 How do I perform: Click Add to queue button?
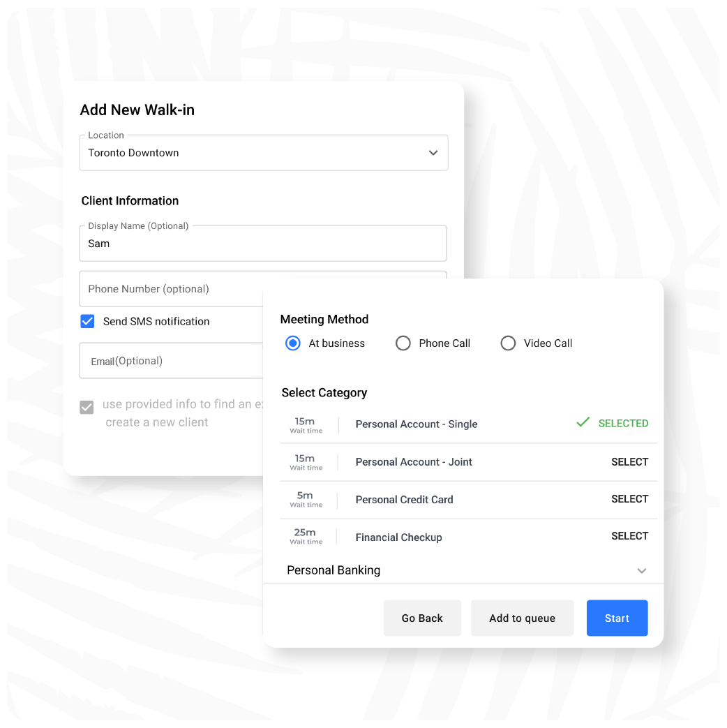click(523, 618)
